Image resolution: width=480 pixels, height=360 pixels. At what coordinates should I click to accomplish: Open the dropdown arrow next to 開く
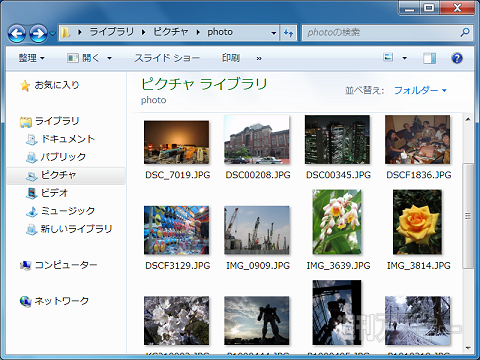click(x=109, y=58)
